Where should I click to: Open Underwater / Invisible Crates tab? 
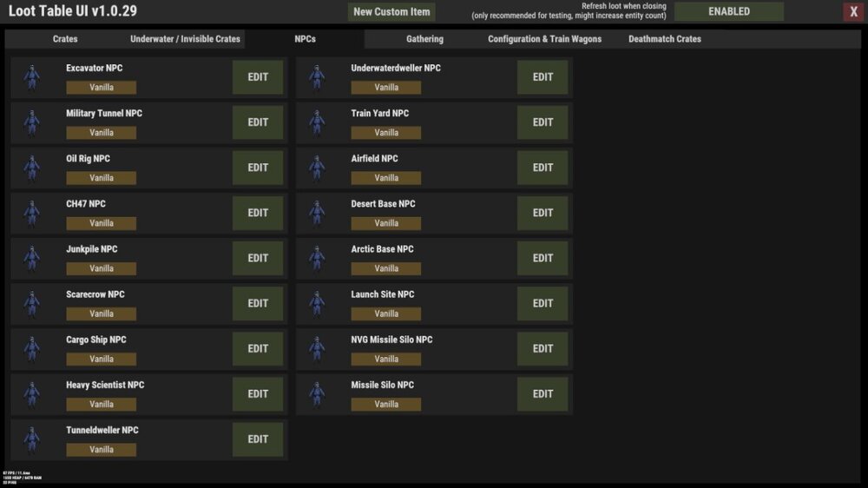185,39
